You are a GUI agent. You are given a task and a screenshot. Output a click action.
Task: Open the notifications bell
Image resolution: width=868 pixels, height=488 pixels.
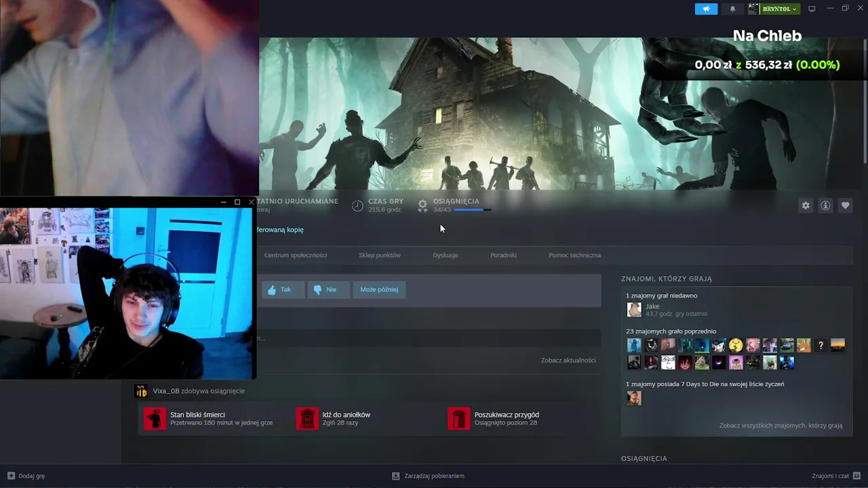(732, 9)
